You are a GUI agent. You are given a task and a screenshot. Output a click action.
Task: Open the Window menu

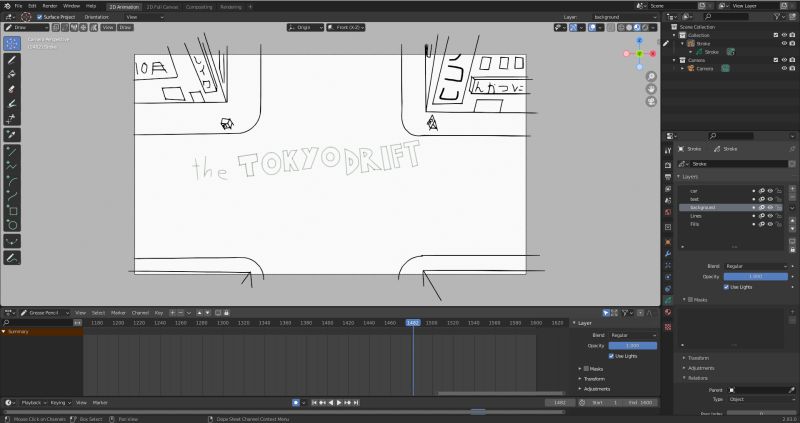point(71,6)
